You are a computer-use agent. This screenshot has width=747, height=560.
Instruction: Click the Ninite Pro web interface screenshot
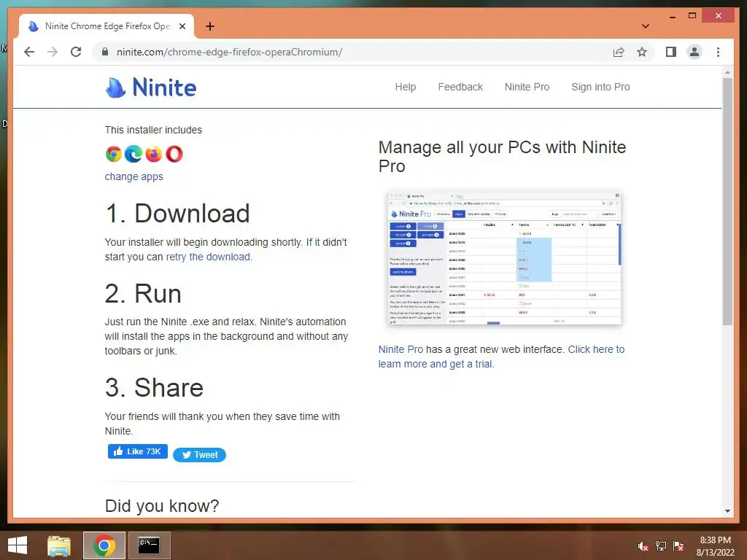click(505, 258)
